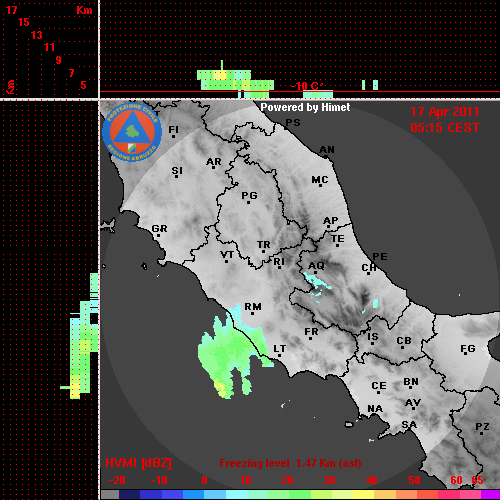Click the Freezing level 1.47 Km label
The height and width of the screenshot is (500, 500).
pos(290,463)
